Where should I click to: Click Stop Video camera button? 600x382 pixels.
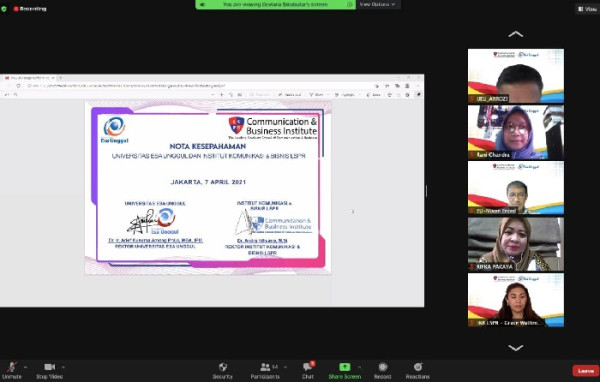point(49,371)
